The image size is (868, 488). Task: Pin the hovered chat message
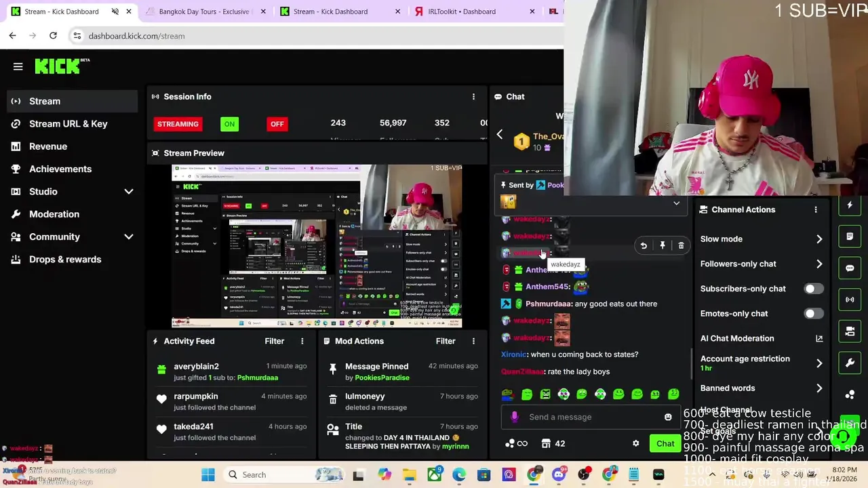coord(663,245)
